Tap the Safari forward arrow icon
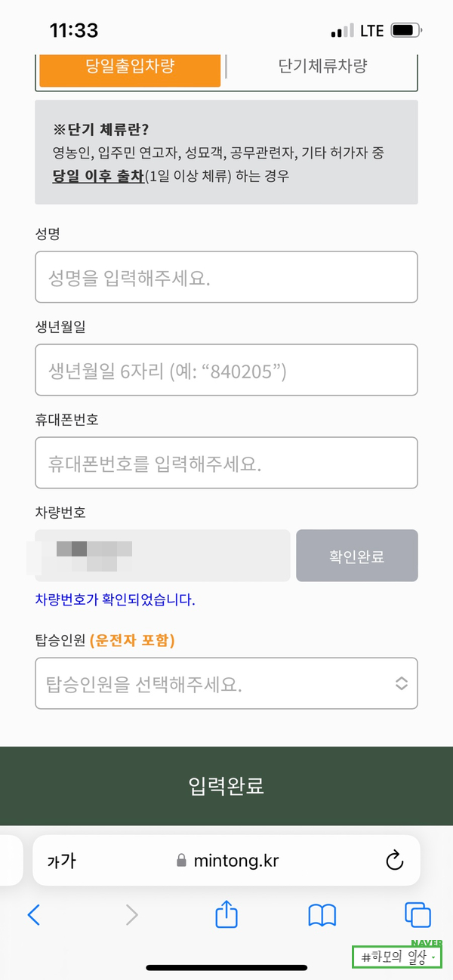453x980 pixels. point(132,915)
